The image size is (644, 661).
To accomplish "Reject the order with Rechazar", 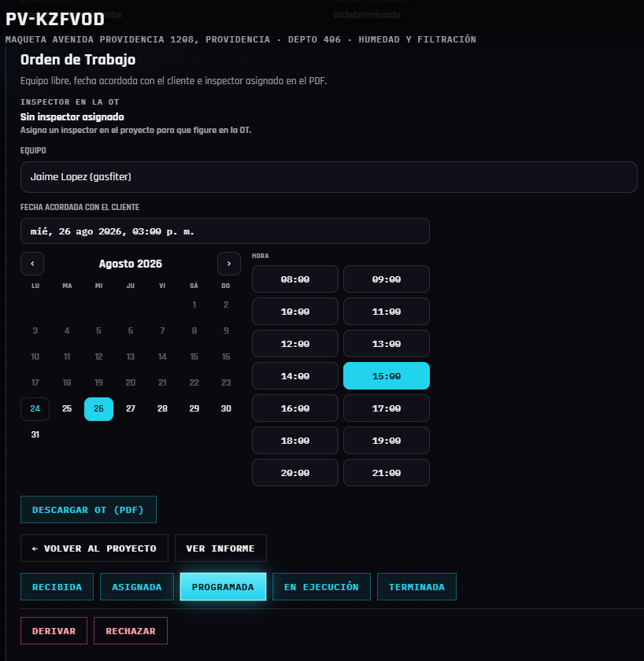I will (131, 630).
